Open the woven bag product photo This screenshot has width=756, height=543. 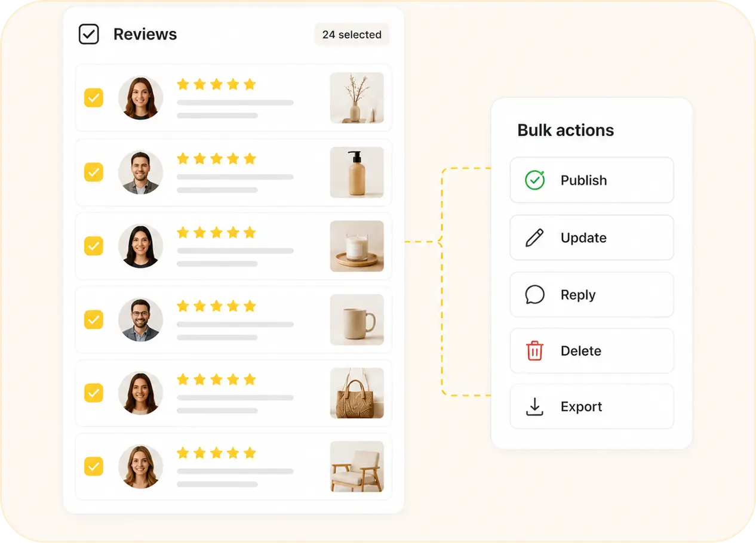357,393
